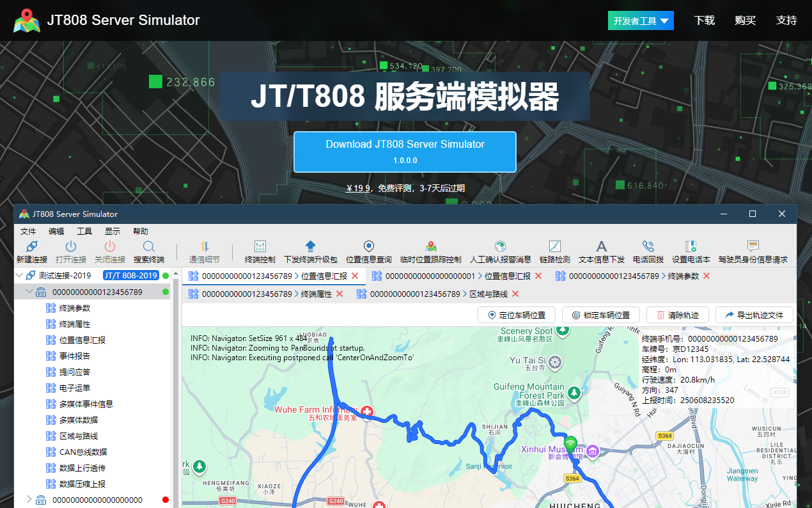Click Download JT808 Server Simulator button
812x508 pixels.
point(405,152)
